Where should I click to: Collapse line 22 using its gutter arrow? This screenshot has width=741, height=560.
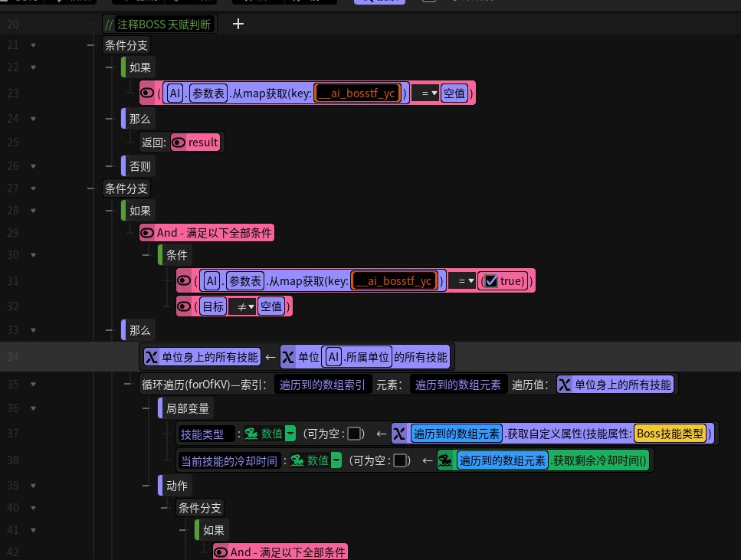33,67
